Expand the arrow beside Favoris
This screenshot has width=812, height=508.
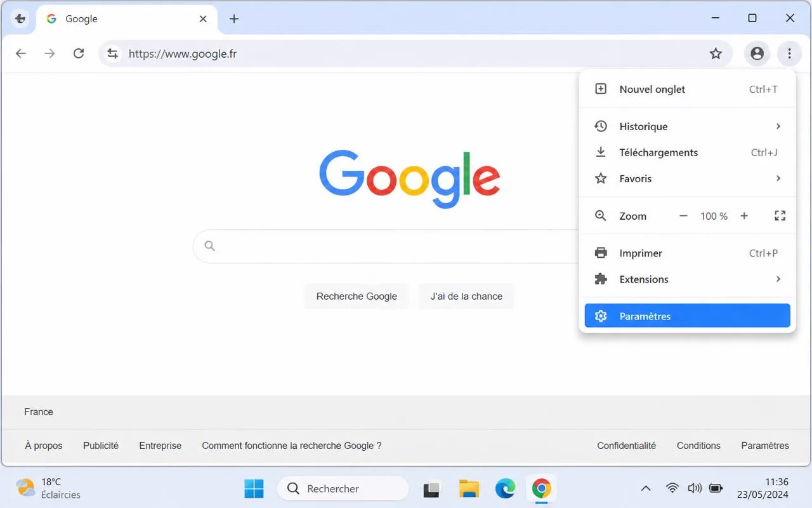click(778, 178)
